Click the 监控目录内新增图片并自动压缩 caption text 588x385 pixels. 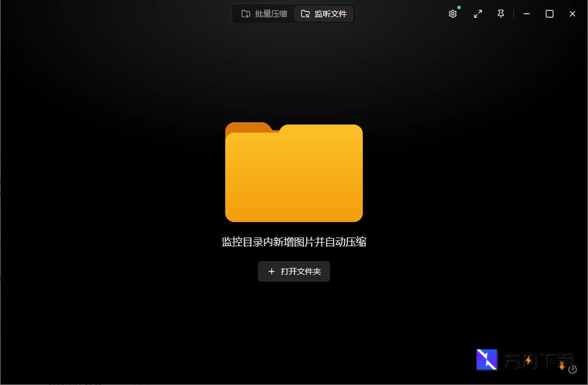click(294, 242)
